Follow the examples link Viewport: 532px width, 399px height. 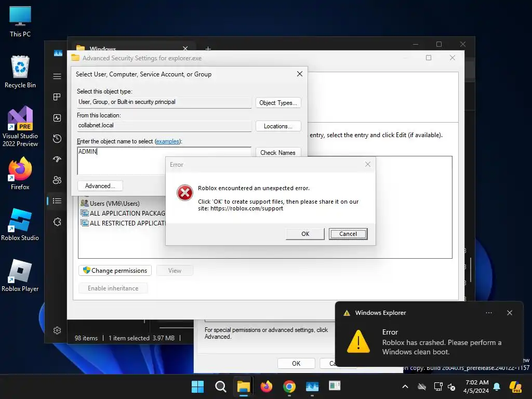coord(167,141)
